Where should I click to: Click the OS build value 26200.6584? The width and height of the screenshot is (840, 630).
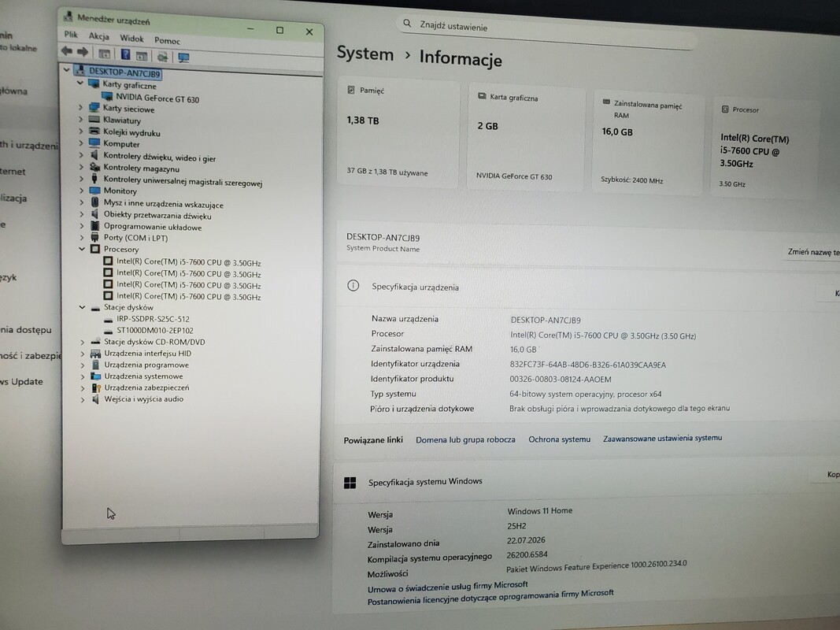[527, 554]
